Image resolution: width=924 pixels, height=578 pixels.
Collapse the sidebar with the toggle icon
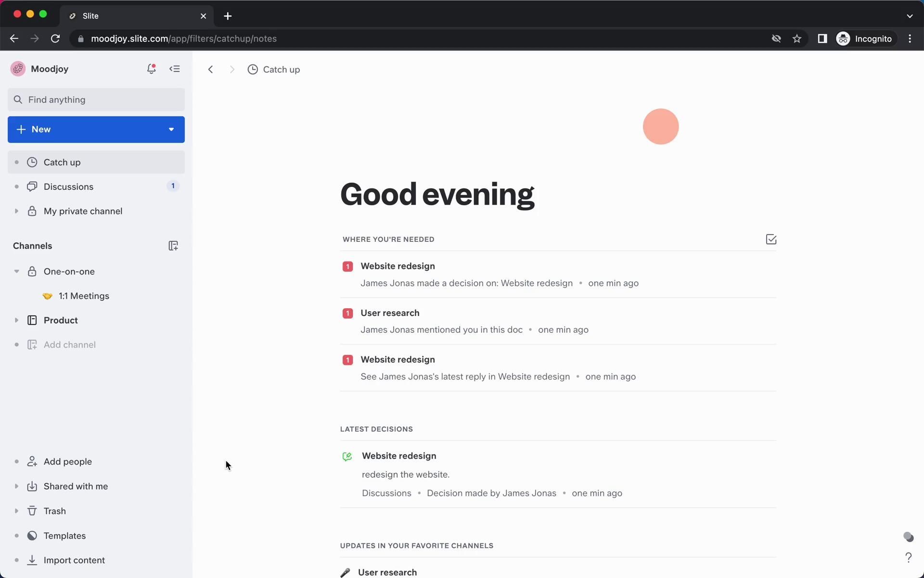175,69
